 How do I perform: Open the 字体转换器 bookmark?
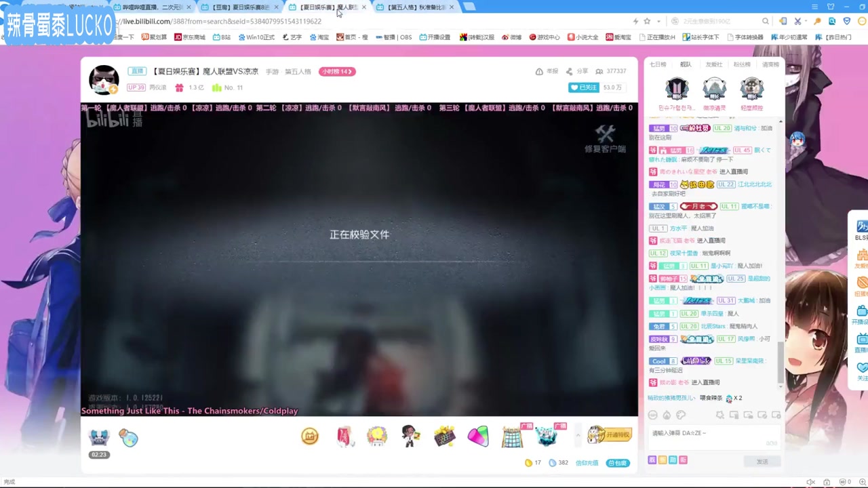coord(745,37)
